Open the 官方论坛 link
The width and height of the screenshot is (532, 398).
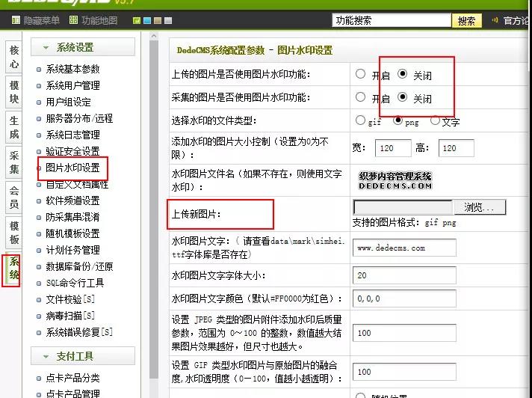point(517,21)
